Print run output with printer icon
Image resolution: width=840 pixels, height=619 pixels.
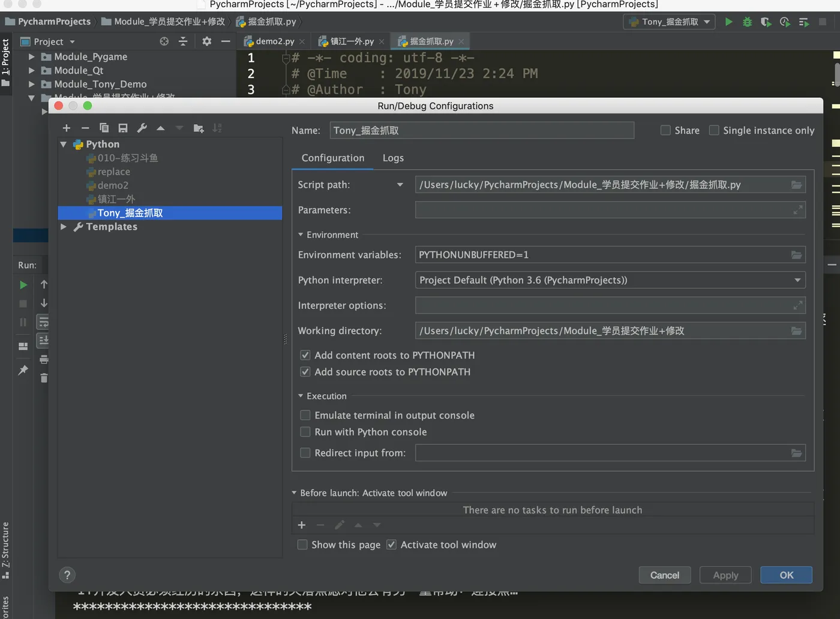[44, 359]
